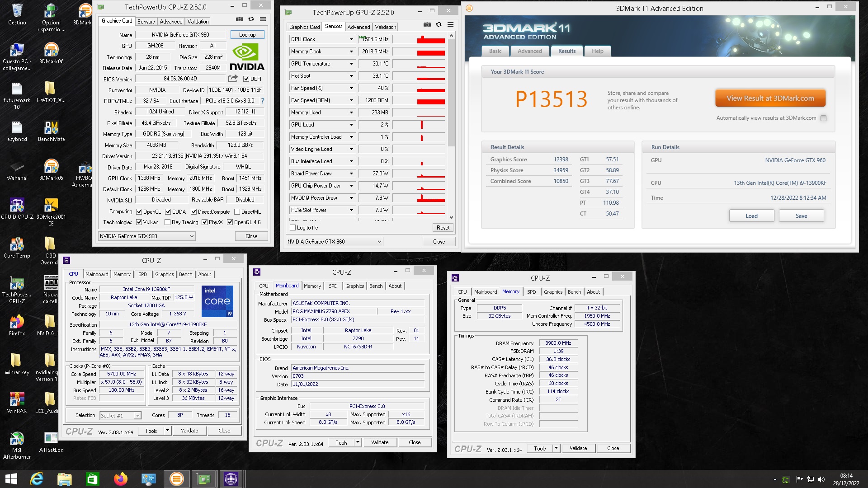This screenshot has width=868, height=488.
Task: Toggle DirectML checkbox
Action: [237, 211]
